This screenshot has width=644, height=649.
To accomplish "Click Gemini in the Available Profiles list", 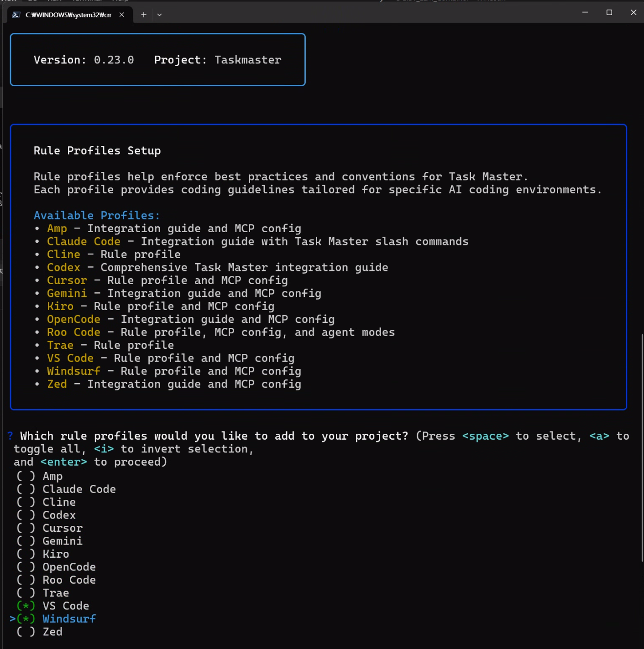I will pyautogui.click(x=67, y=293).
